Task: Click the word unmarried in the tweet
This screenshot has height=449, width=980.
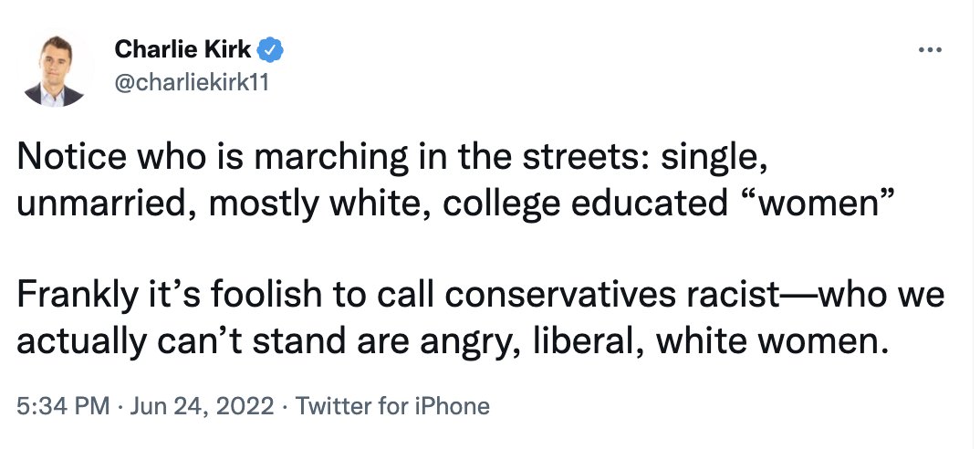Action: point(102,206)
